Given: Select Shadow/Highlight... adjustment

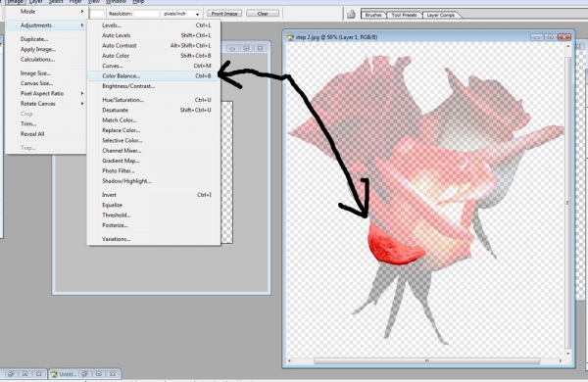Looking at the screenshot, I should [x=154, y=180].
